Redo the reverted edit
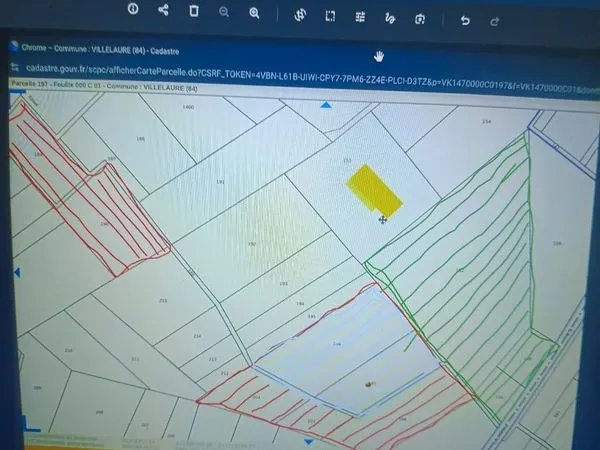Image resolution: width=600 pixels, height=450 pixels. pos(495,21)
